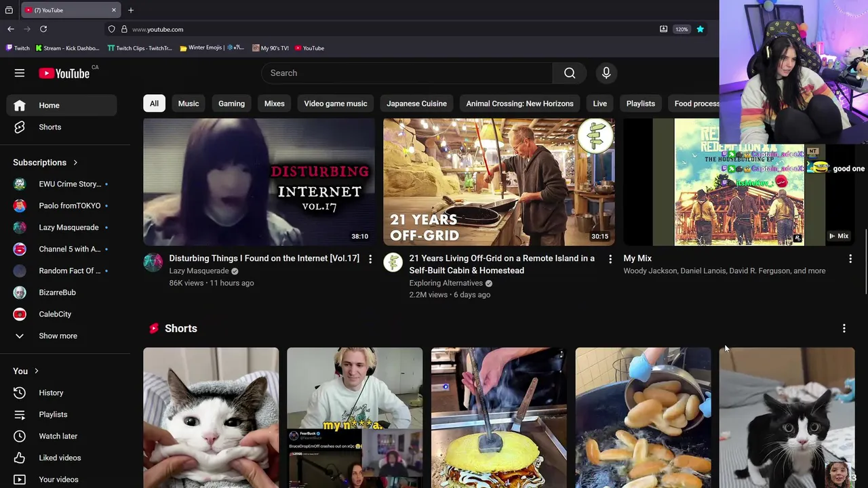Open Shorts shelf options menu

pos(844,328)
